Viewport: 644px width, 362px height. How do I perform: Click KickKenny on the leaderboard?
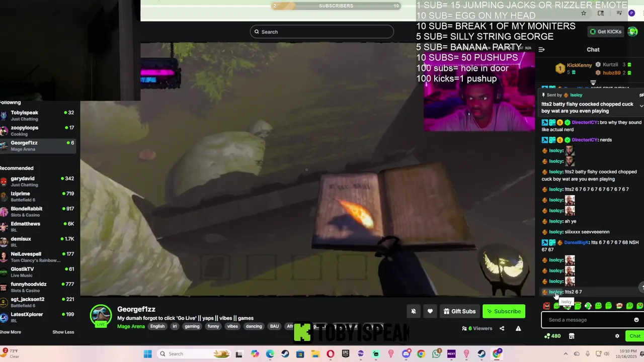click(x=579, y=65)
